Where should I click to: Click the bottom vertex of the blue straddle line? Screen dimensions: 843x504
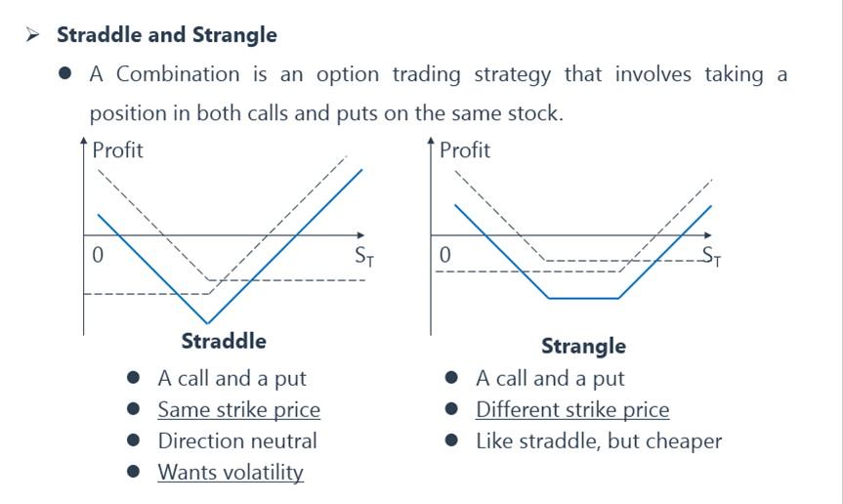207,322
